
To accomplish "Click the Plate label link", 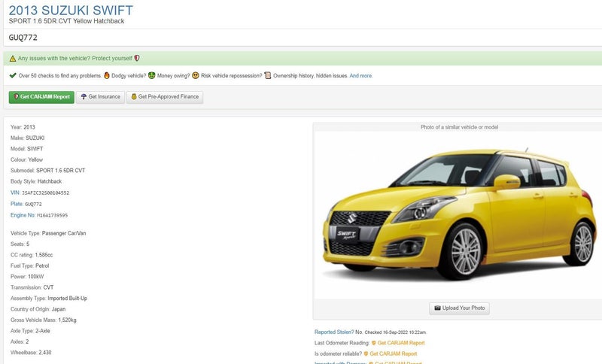I will 17,204.
